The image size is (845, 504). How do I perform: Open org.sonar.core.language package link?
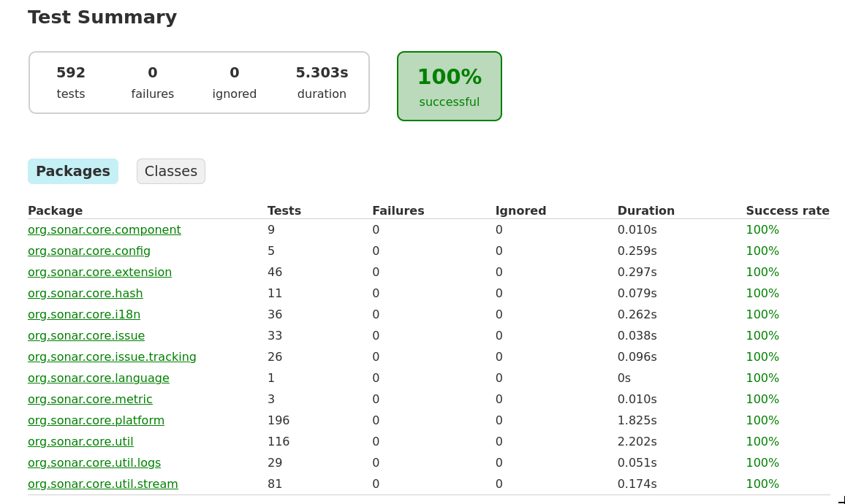[x=98, y=378]
